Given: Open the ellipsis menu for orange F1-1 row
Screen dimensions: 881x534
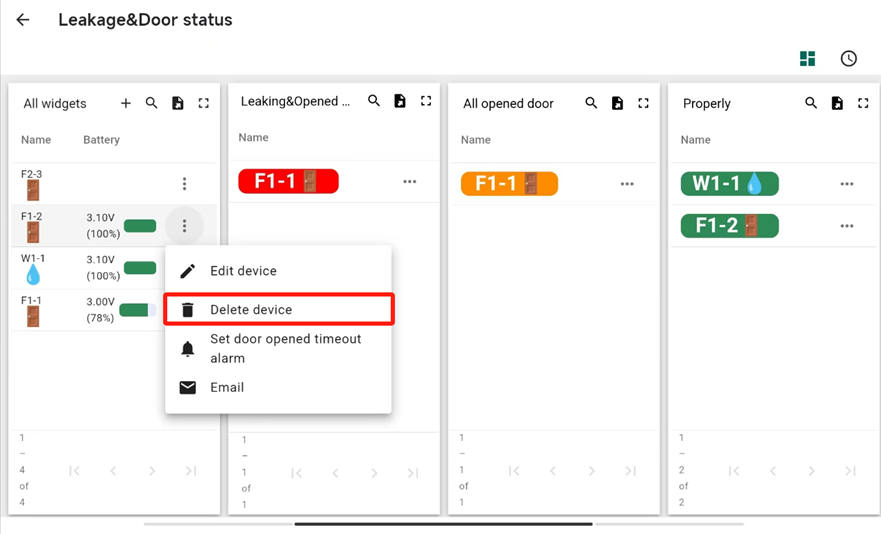Looking at the screenshot, I should pyautogui.click(x=627, y=184).
